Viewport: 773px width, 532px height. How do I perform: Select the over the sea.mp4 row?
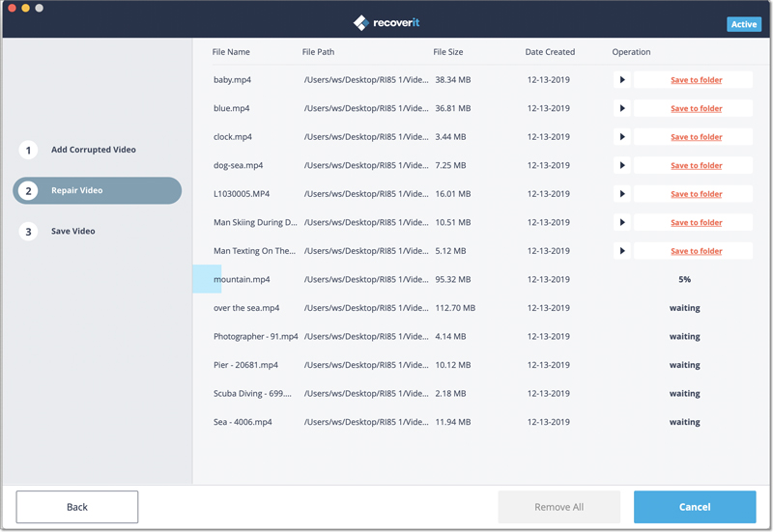click(482, 308)
